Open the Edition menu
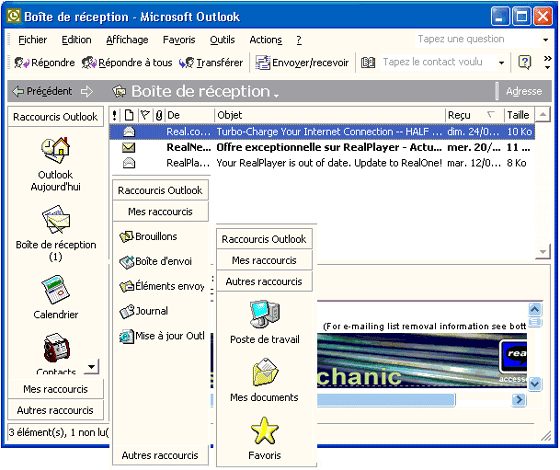Screen dimensions: 560x470 (x=76, y=40)
